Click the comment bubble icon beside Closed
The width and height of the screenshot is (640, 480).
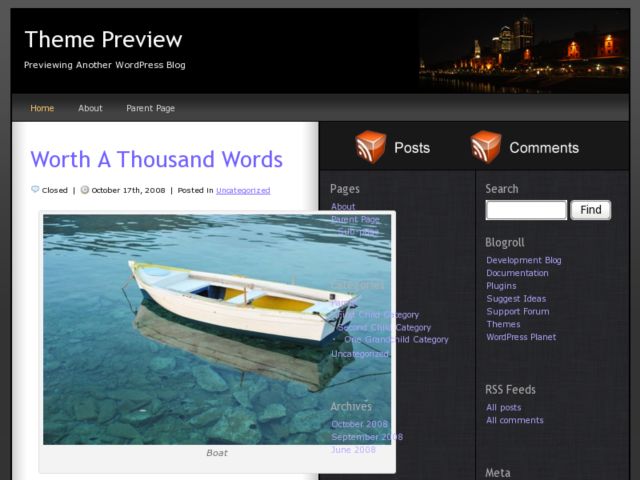[35, 189]
